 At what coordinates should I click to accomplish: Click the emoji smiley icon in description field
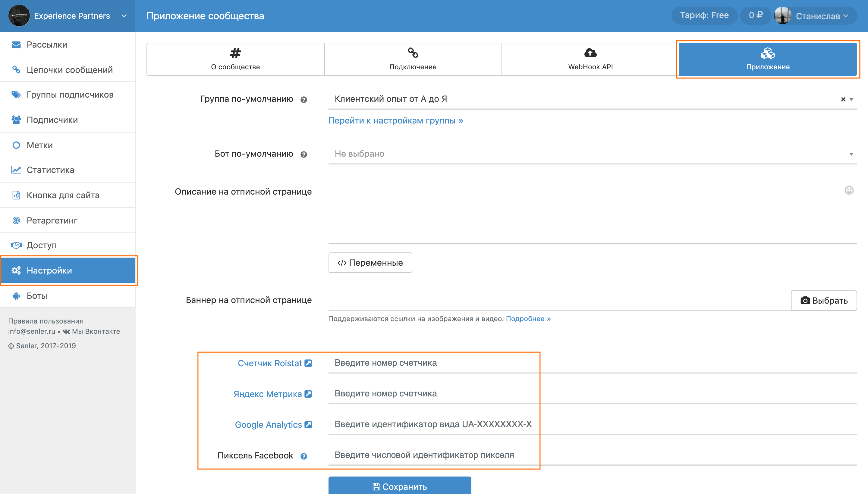click(x=849, y=190)
